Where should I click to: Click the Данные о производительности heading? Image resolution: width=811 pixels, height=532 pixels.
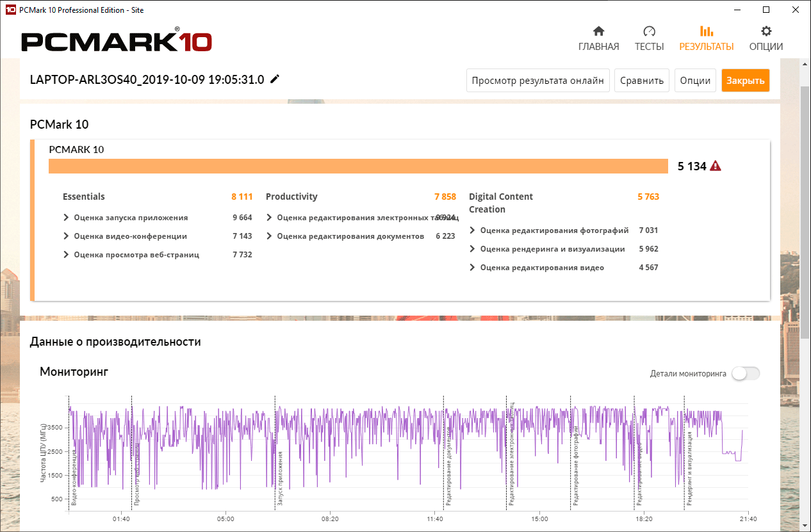[115, 342]
